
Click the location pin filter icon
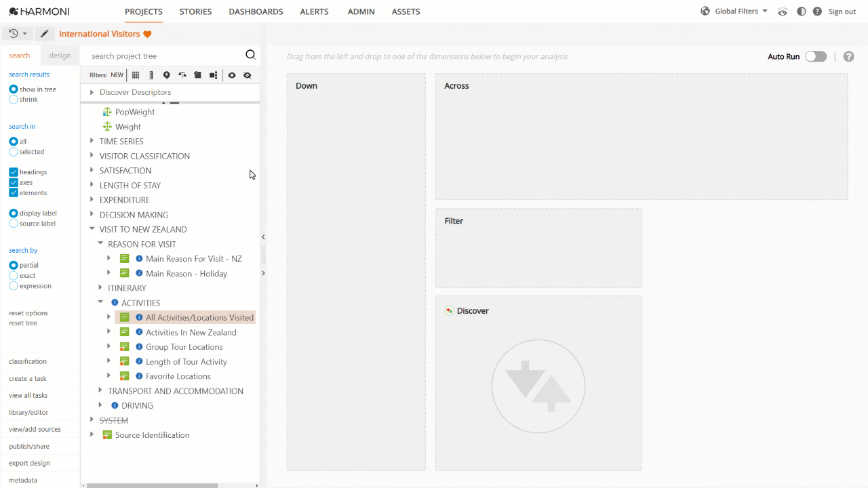[x=167, y=75]
